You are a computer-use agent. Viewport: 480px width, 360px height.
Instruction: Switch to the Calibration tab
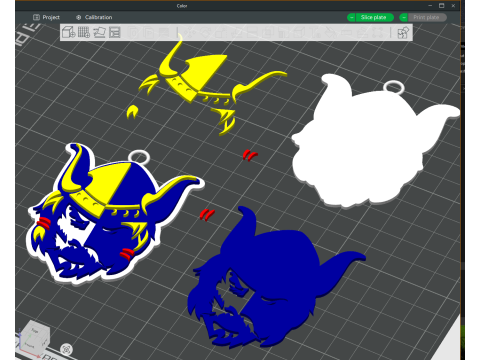pos(94,17)
